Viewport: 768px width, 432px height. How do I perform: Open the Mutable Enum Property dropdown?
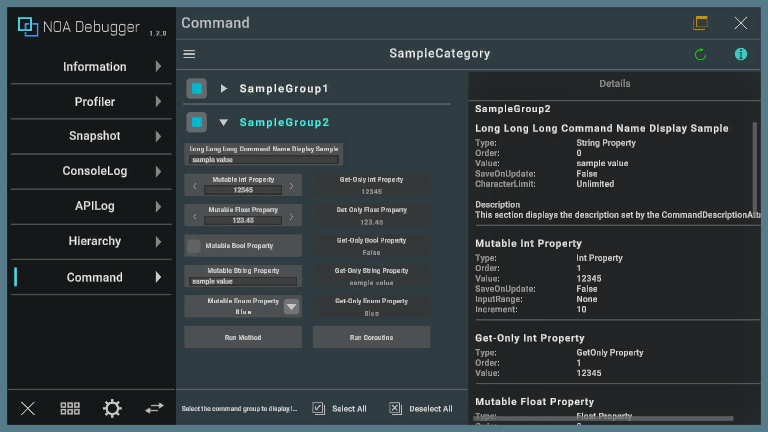pyautogui.click(x=291, y=307)
